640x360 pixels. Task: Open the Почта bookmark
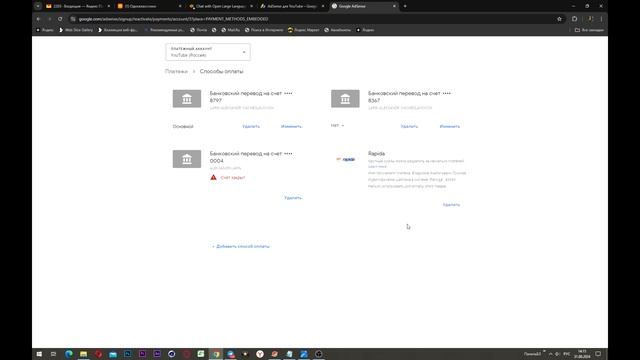pos(199,30)
